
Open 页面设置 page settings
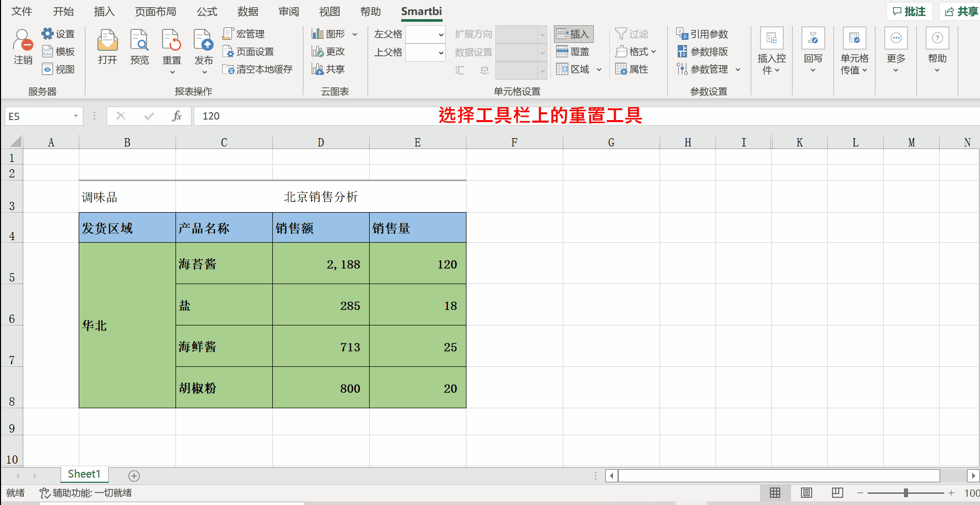[248, 52]
